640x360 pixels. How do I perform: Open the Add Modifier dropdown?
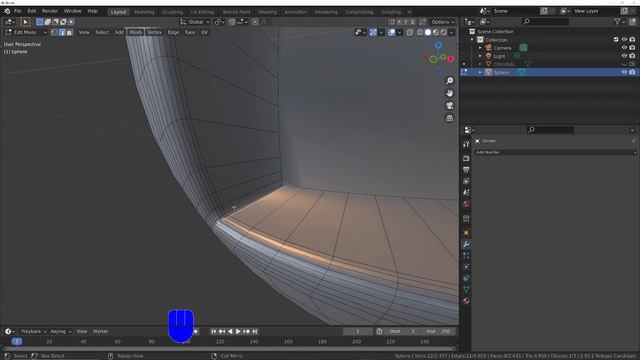555,152
